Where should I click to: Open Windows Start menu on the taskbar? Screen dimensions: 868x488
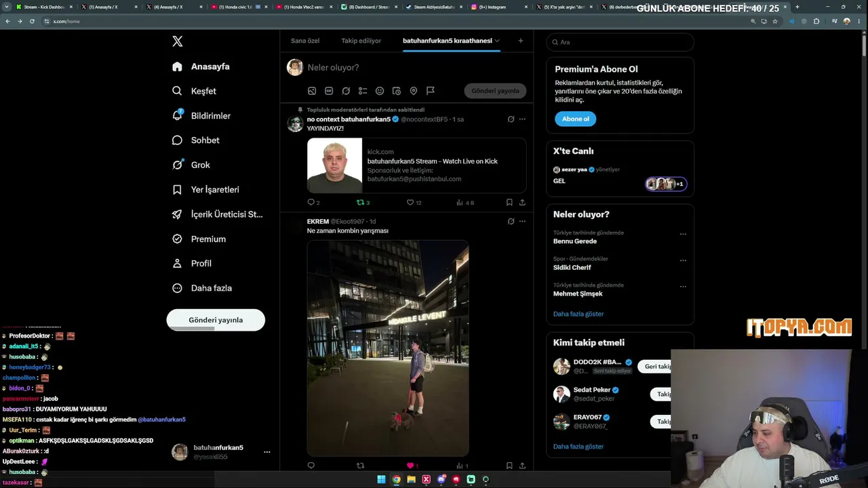click(x=382, y=479)
